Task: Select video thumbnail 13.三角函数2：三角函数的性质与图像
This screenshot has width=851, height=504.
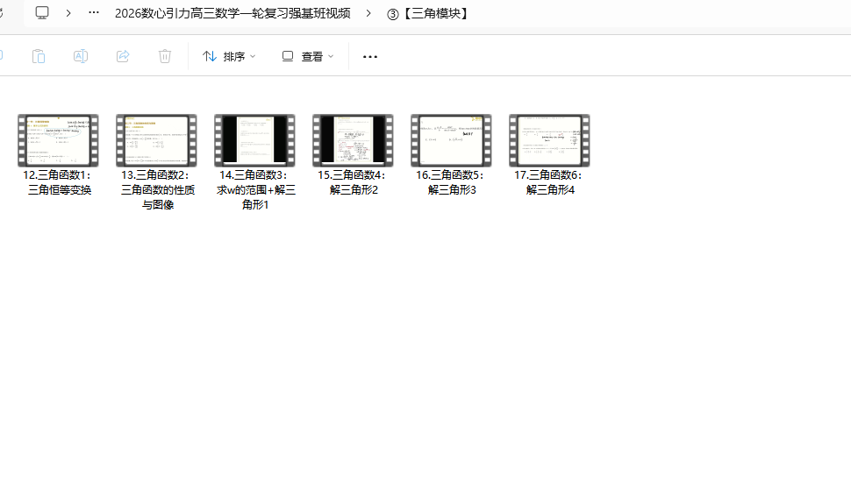Action: 156,140
